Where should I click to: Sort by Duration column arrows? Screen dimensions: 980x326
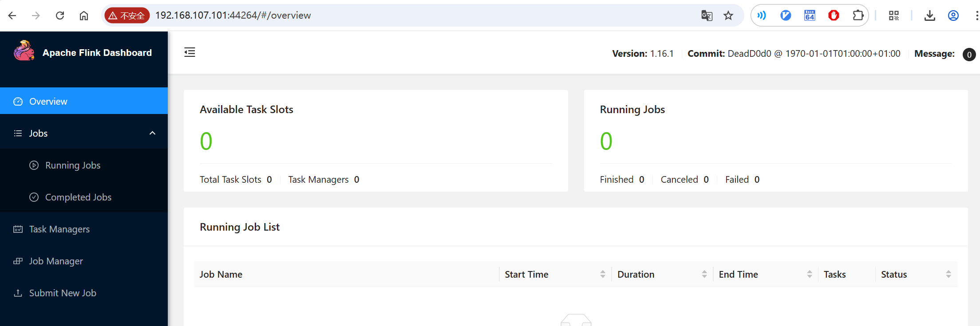point(704,274)
